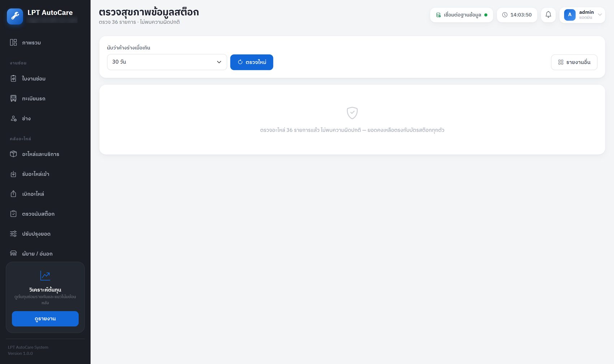This screenshot has height=364, width=614.
Task: Click the database connection icon
Action: pyautogui.click(x=438, y=15)
